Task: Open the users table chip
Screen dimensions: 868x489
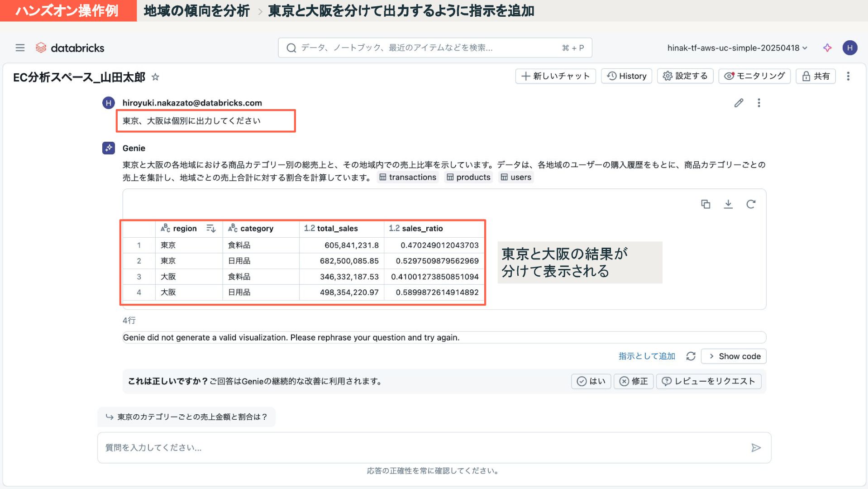Action: [x=516, y=177]
